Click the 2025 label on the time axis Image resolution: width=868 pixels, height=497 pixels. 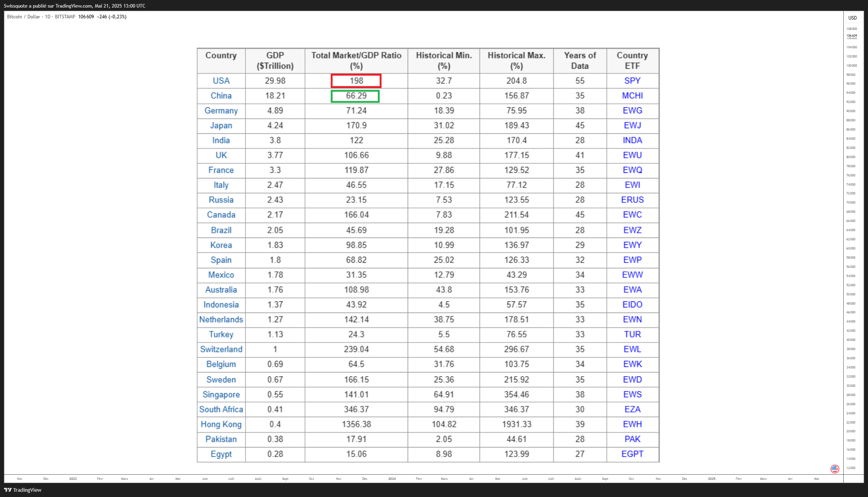(x=711, y=479)
